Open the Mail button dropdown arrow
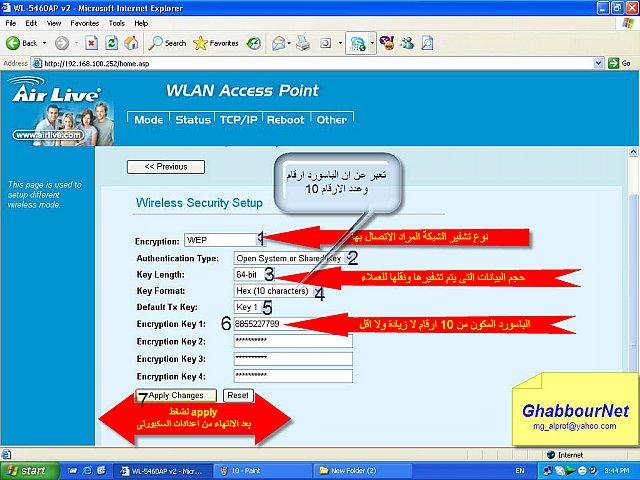Image resolution: width=640 pixels, height=480 pixels. pos(289,43)
